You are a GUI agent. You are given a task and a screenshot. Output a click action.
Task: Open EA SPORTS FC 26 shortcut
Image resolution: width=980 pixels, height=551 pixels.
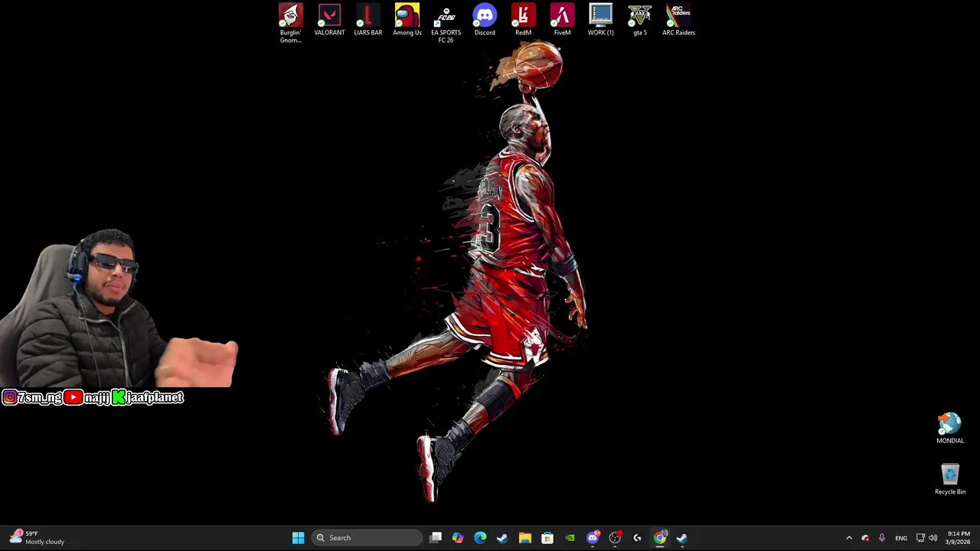click(x=446, y=23)
